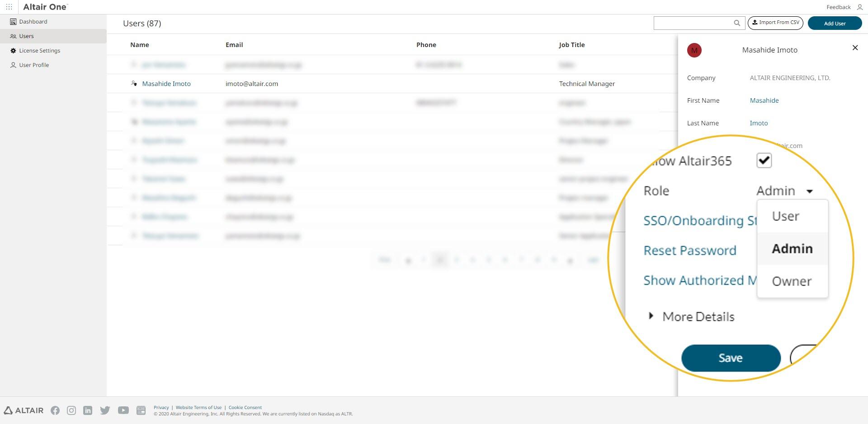Open the LinkedIn icon in the footer
This screenshot has width=868, height=424.
click(x=88, y=410)
